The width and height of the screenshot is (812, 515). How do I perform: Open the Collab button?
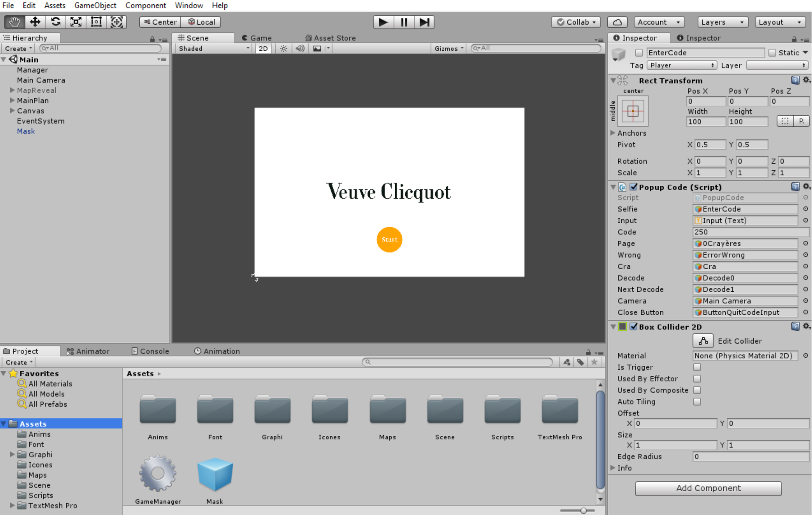[x=576, y=22]
